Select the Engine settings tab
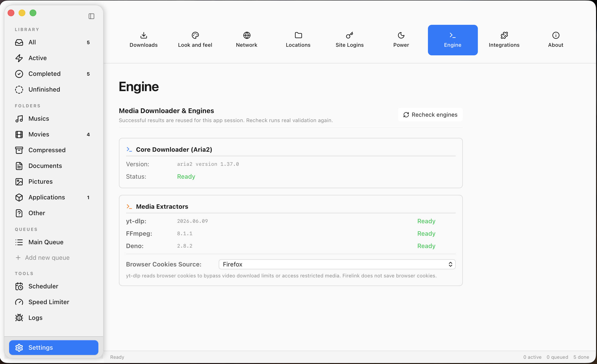This screenshot has height=364, width=597. (452, 40)
